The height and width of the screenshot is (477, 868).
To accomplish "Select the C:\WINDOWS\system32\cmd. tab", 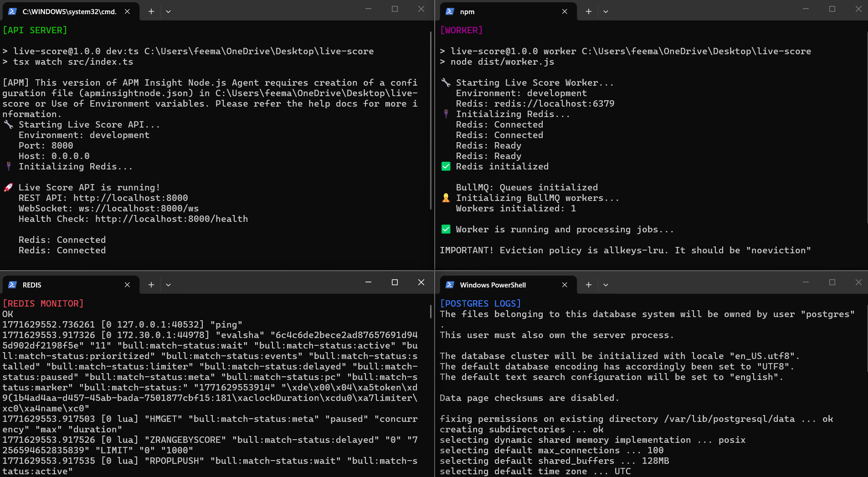I will coord(69,11).
